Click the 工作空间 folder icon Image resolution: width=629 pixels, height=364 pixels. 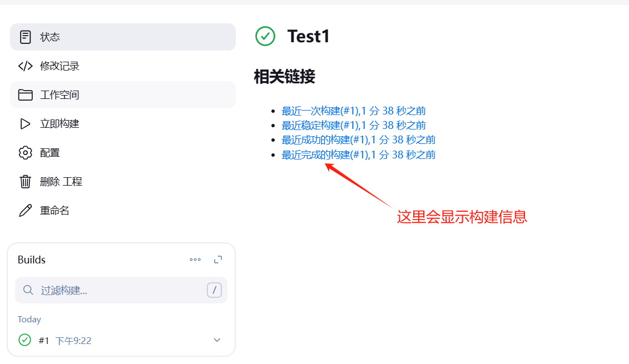25,94
